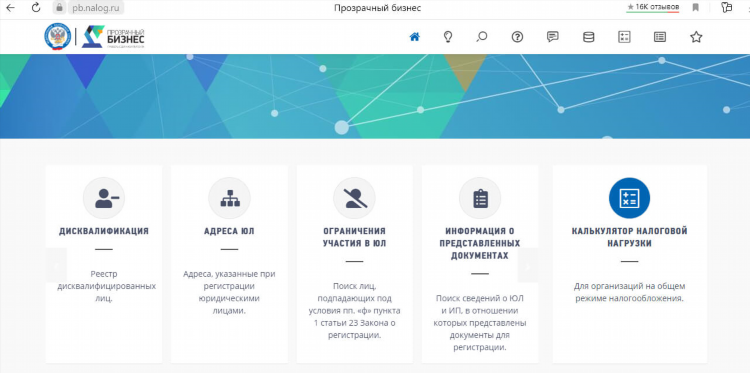The height and width of the screenshot is (373, 750).
Task: Slide carousel to next cards arrow
Action: tap(528, 265)
